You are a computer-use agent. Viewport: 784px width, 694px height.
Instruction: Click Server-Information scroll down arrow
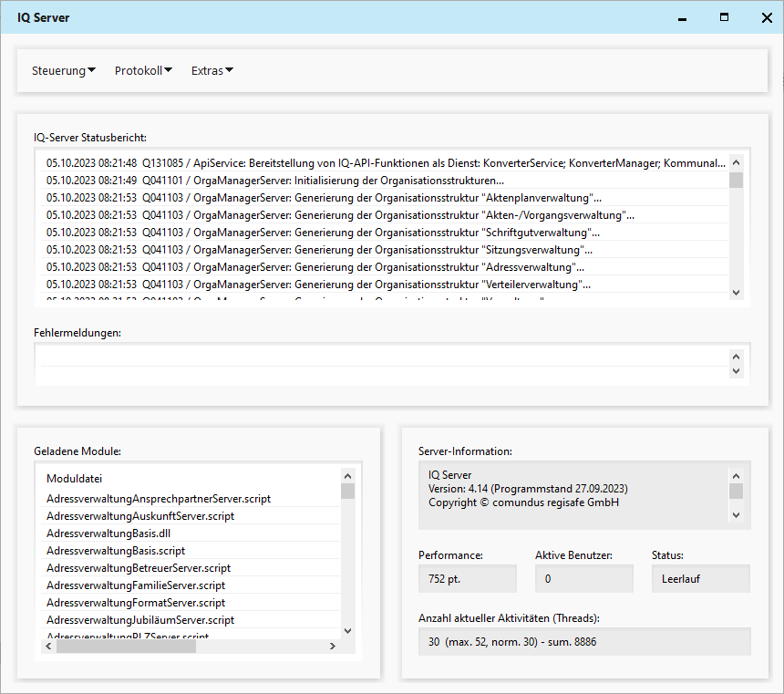click(x=736, y=515)
